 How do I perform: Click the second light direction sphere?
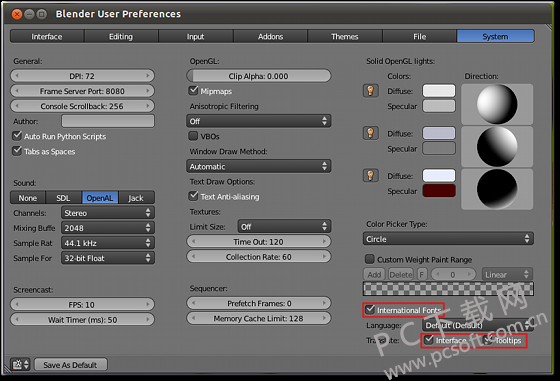(497, 146)
